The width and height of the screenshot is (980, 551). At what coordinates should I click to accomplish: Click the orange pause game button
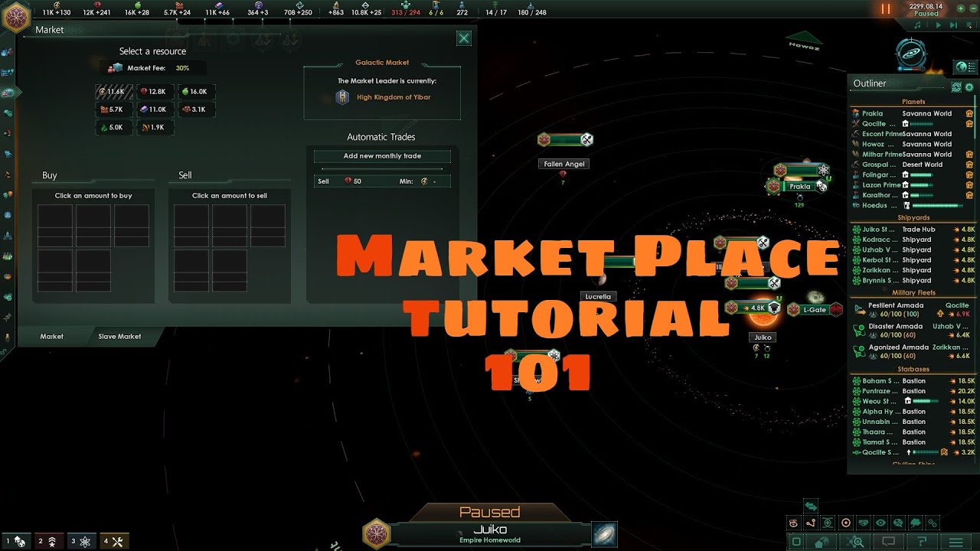pos(886,9)
